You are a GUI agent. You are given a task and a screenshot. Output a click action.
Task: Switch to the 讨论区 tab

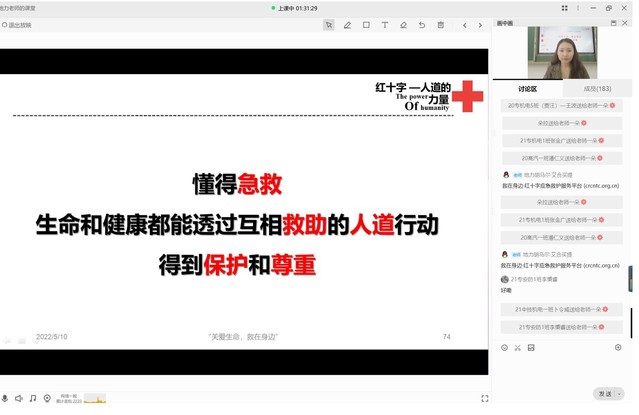[x=528, y=89]
